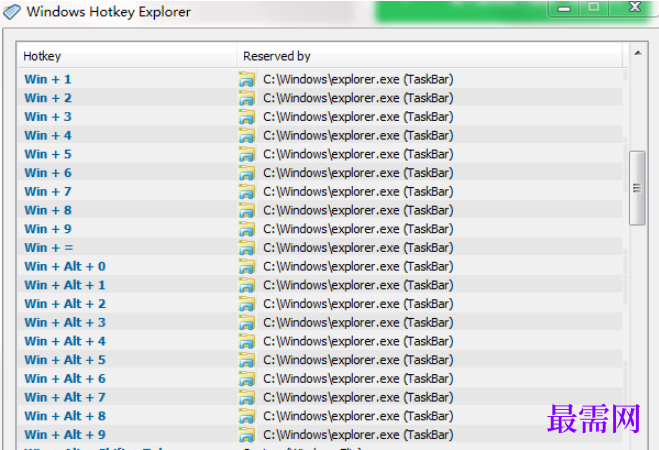
Task: Click scrollbar up arrow
Action: pyautogui.click(x=638, y=53)
